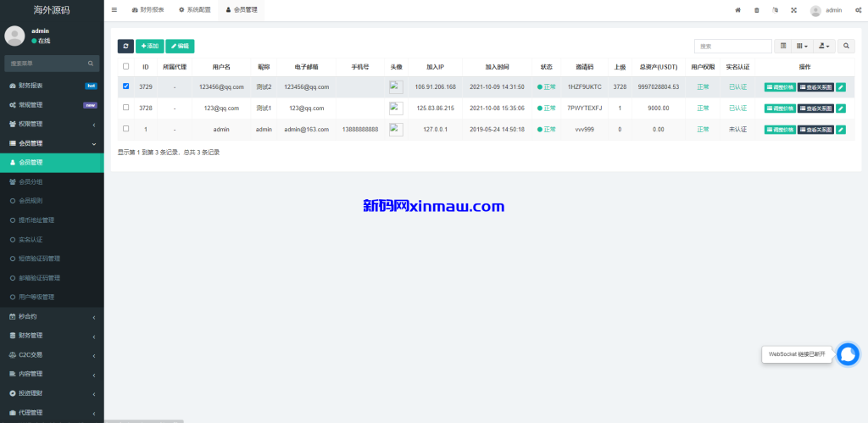Image resolution: width=868 pixels, height=423 pixels.
Task: Click the 未认证 text in admin row
Action: pyautogui.click(x=738, y=130)
